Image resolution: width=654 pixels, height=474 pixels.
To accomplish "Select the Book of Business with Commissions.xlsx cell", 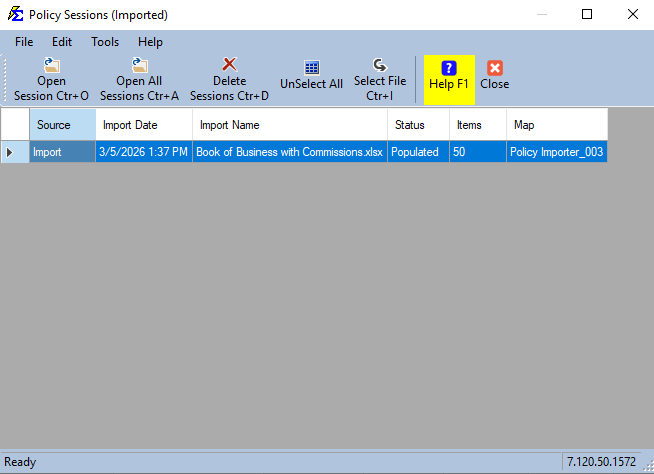I will point(290,152).
